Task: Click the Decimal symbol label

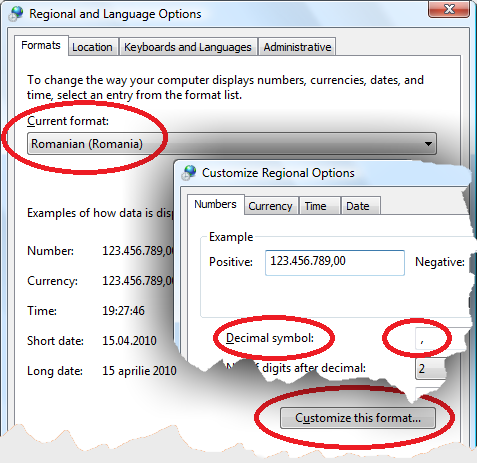Action: [270, 338]
